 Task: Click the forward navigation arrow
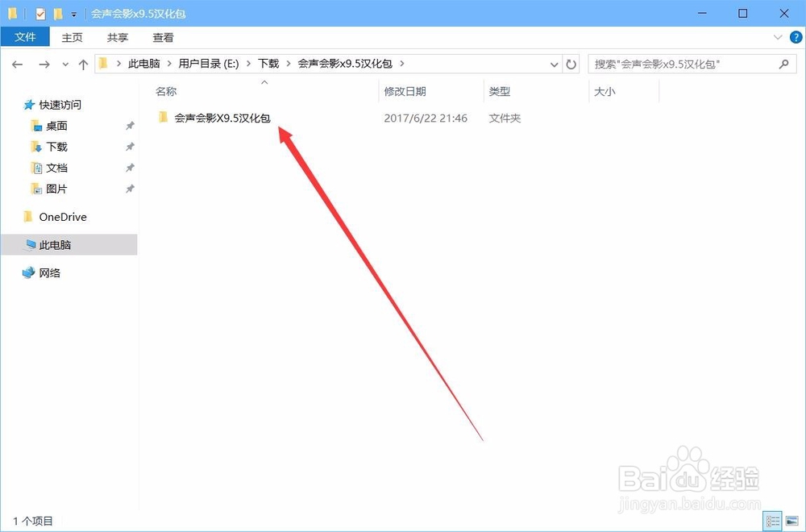click(x=43, y=63)
